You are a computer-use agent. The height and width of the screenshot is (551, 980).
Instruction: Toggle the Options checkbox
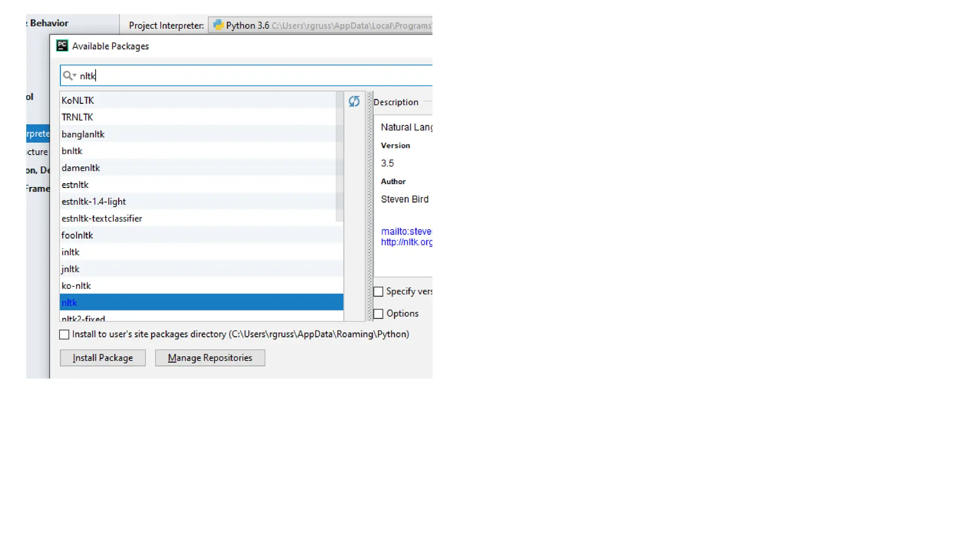coord(379,314)
